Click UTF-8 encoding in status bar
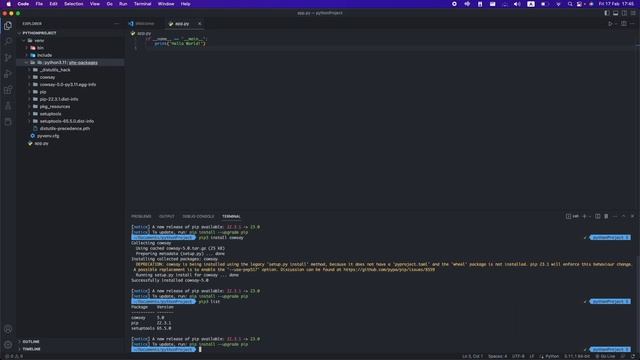Viewport: 640px width, 360px height. (518, 356)
